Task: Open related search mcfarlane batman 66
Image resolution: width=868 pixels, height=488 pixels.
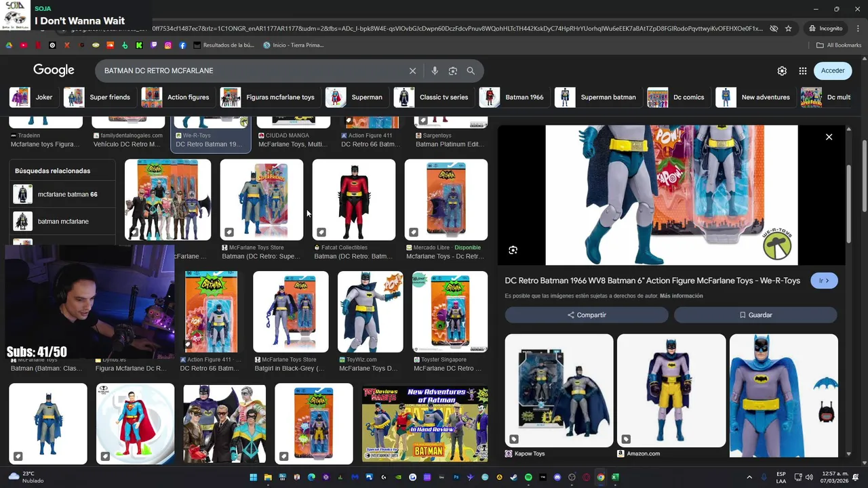Action: point(62,195)
